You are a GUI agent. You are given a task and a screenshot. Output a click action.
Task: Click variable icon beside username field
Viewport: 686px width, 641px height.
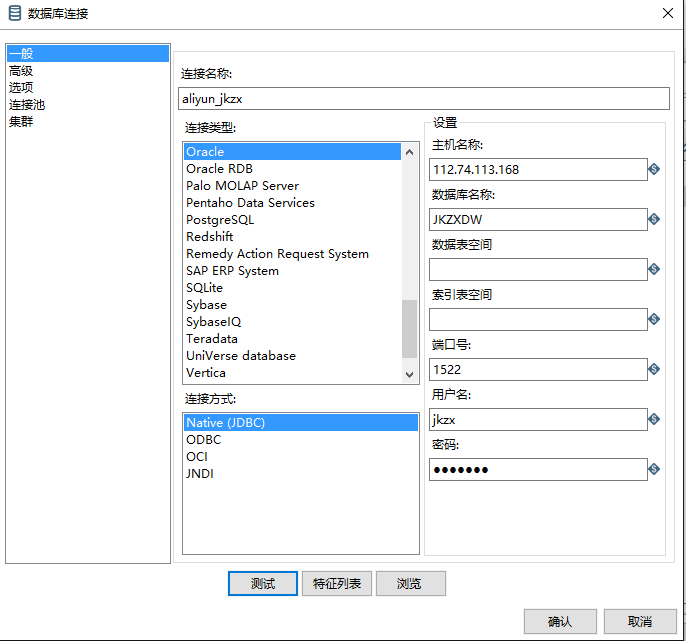pos(654,419)
